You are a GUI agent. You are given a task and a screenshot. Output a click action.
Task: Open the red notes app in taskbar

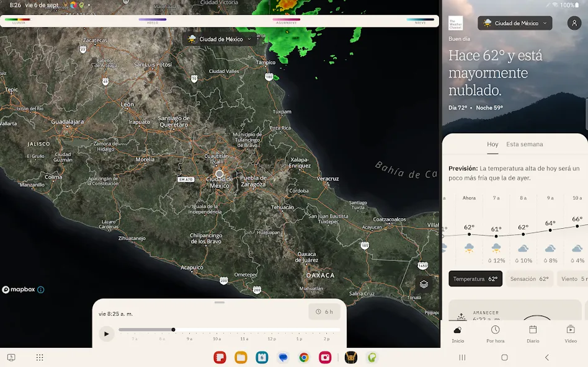220,357
